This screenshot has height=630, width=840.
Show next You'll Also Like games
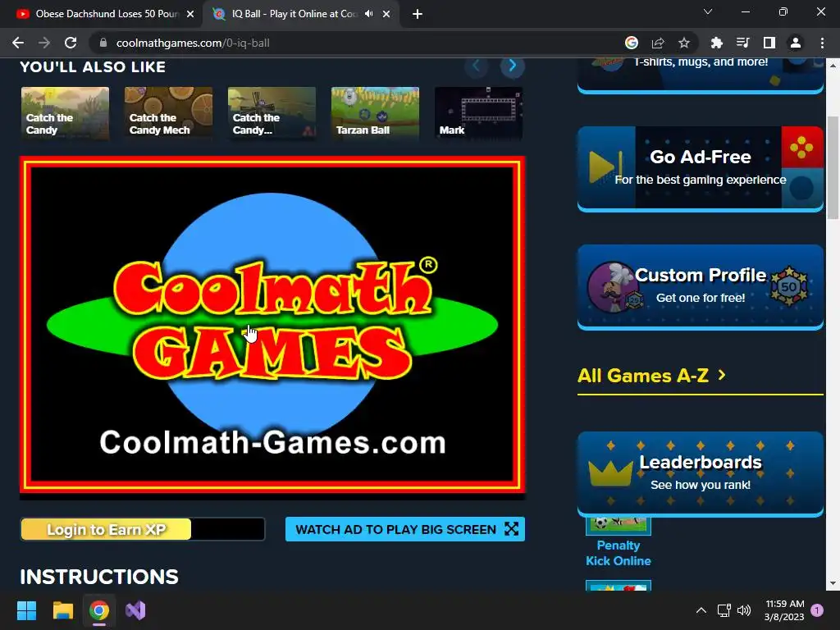coord(512,66)
